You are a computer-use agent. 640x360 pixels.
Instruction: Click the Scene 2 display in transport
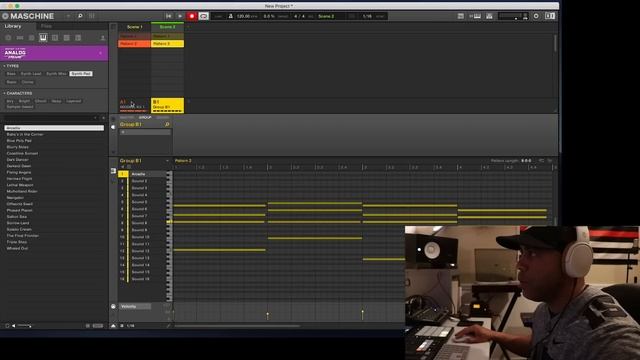coord(326,16)
